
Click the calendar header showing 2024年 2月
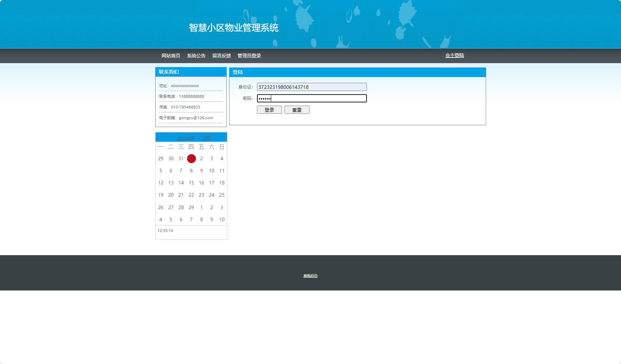[x=191, y=137]
